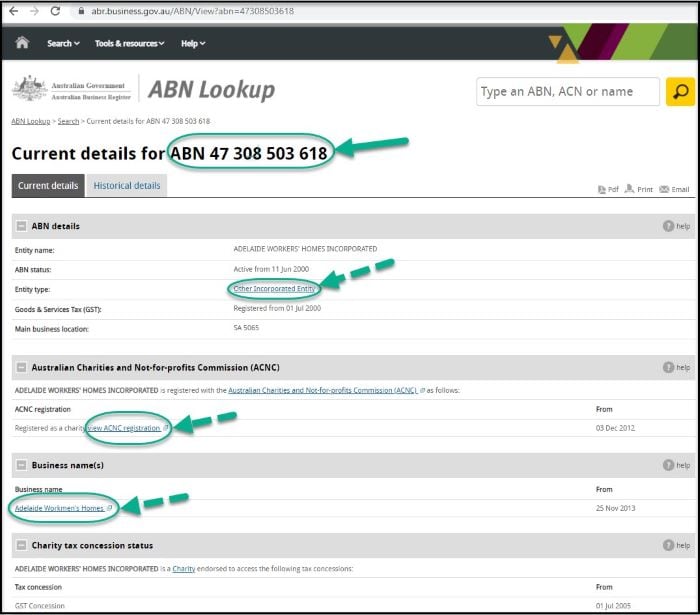The height and width of the screenshot is (615, 700).
Task: Click the '25 Nov 2013' business name date
Action: (x=615, y=508)
